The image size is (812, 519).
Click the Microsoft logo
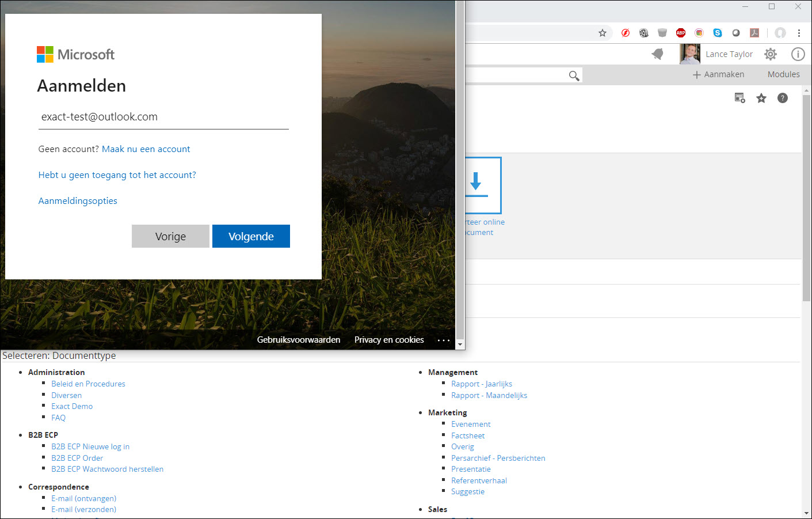[x=75, y=55]
